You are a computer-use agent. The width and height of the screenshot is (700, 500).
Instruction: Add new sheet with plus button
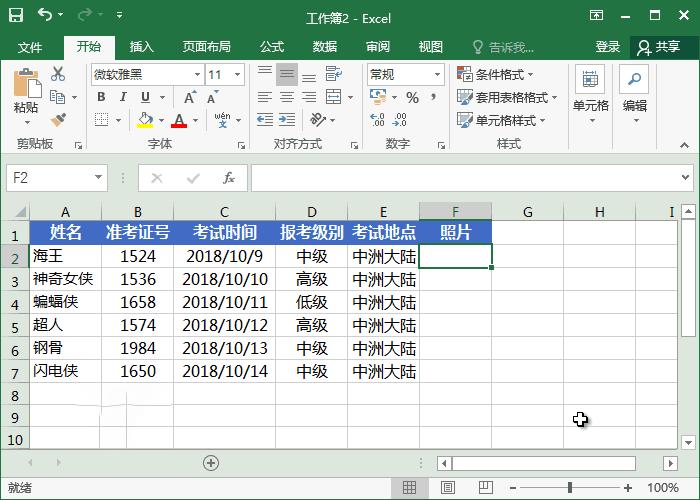tap(211, 463)
